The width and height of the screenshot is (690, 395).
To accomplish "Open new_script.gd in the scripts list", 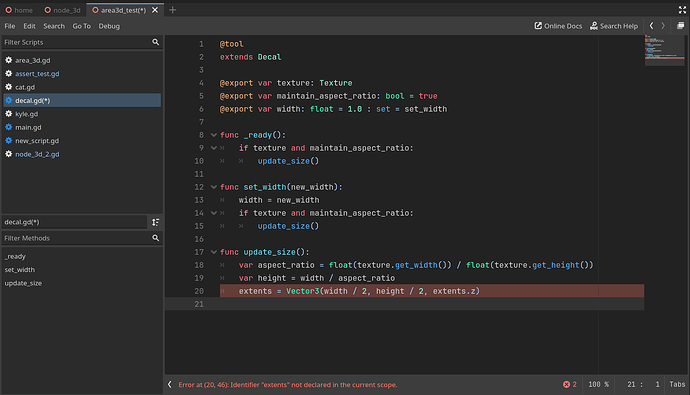I will (37, 141).
